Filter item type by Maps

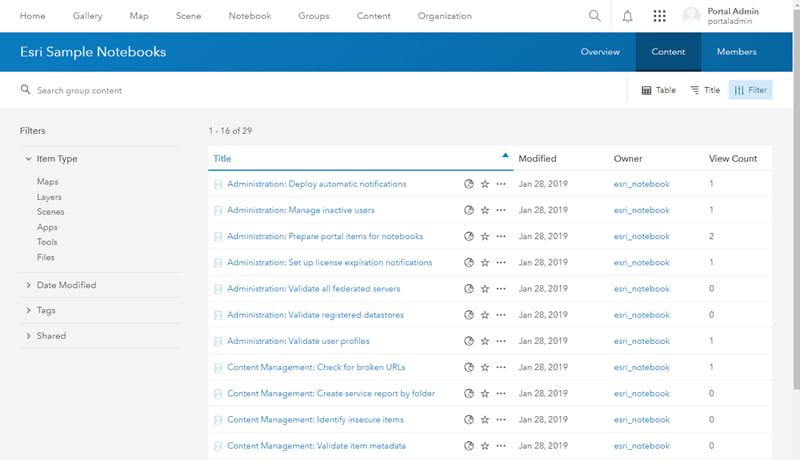click(47, 182)
